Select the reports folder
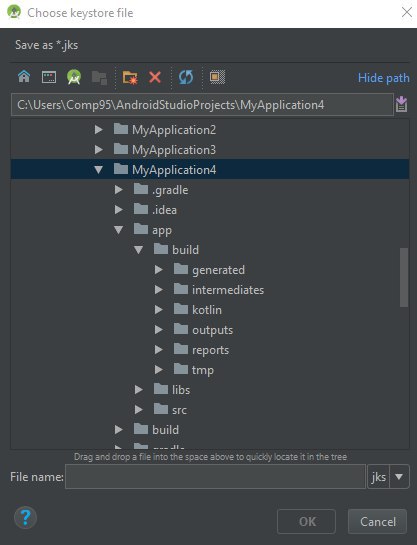 [211, 350]
